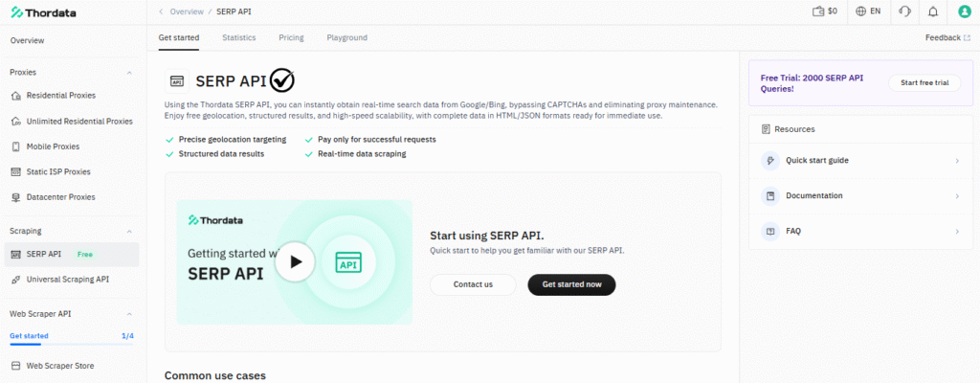This screenshot has width=980, height=383.
Task: Open the language globe selector
Action: click(x=861, y=11)
